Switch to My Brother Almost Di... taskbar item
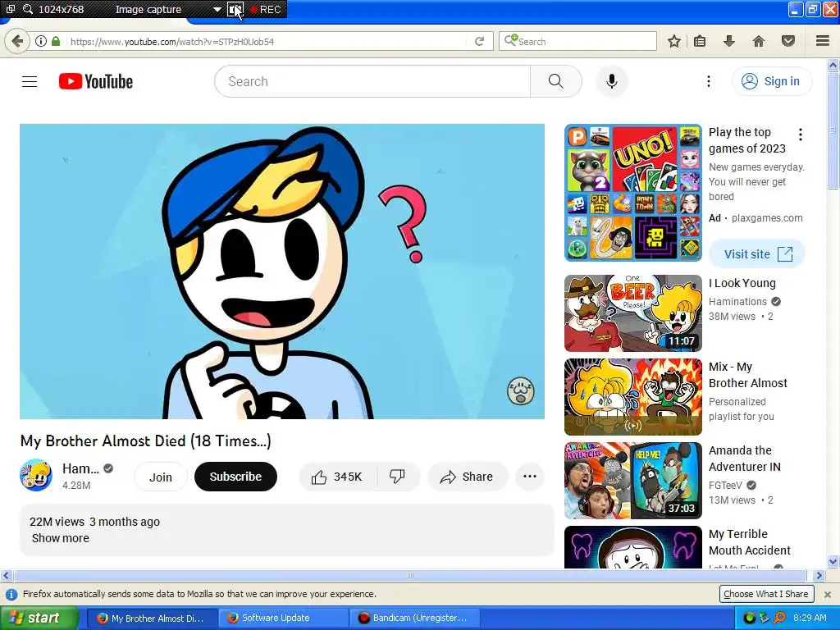 pos(152,619)
